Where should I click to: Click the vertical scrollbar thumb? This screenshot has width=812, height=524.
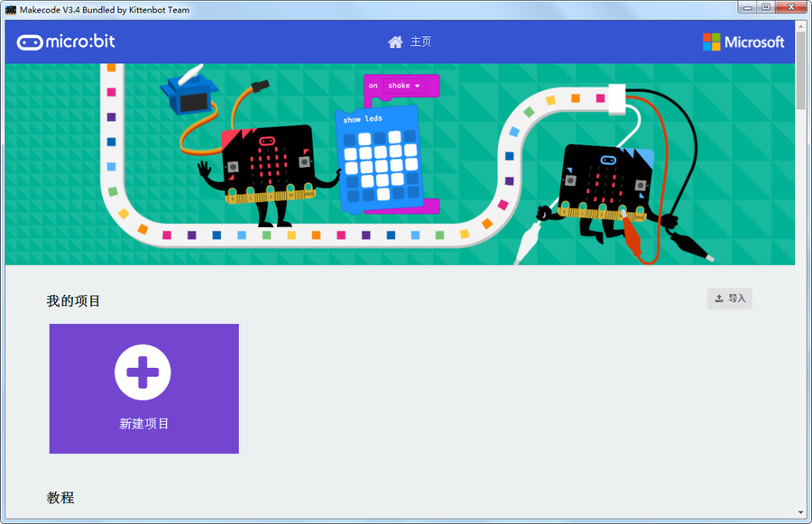[801, 70]
